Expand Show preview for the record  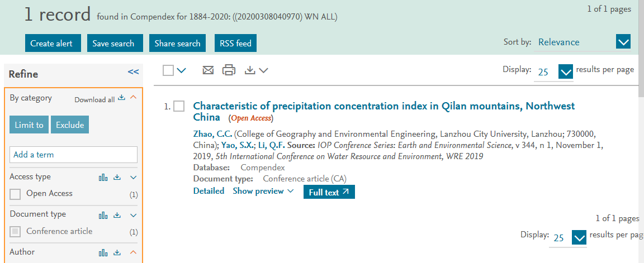click(x=263, y=191)
